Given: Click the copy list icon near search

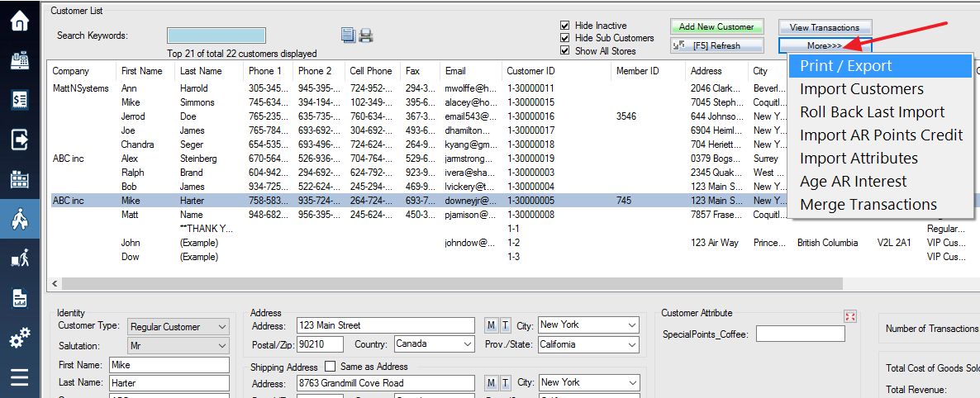Looking at the screenshot, I should click(348, 36).
